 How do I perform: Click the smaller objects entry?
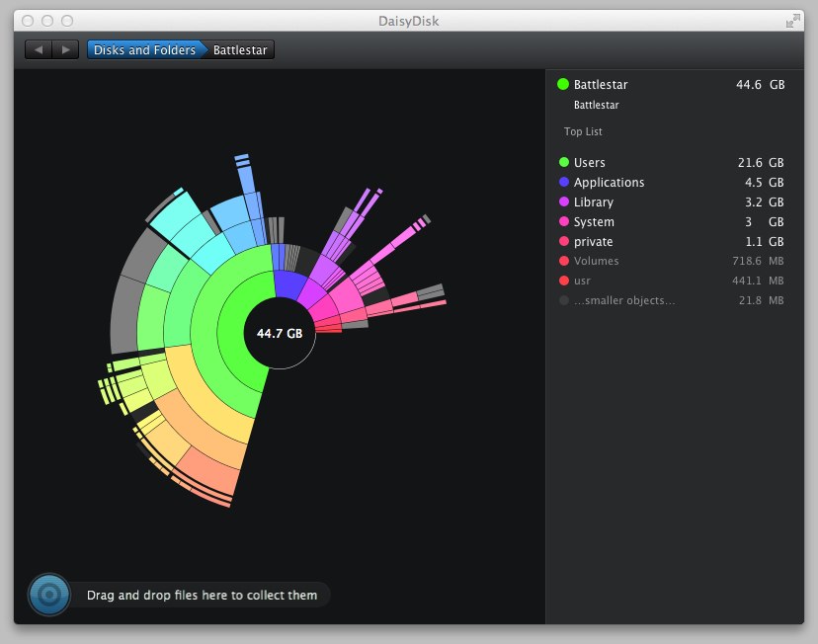(x=672, y=300)
